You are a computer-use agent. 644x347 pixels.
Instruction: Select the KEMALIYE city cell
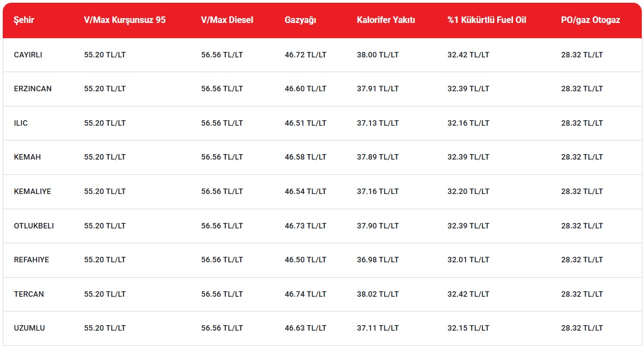32,191
